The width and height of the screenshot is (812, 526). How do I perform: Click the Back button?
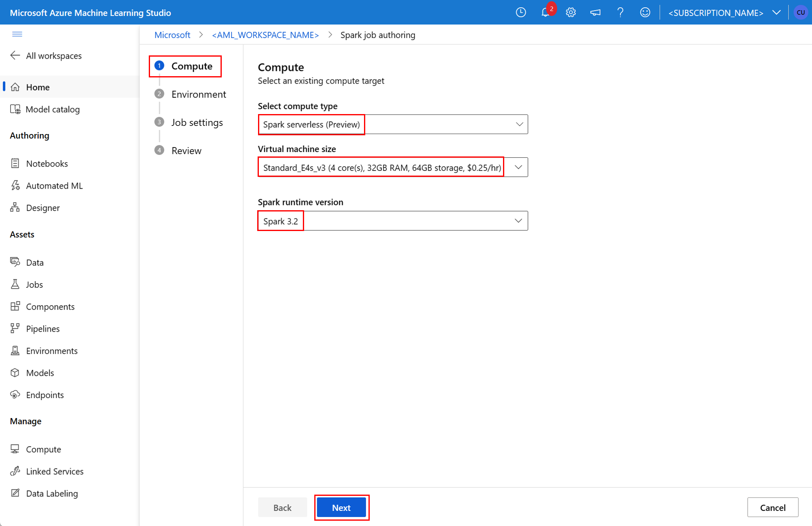coord(282,507)
